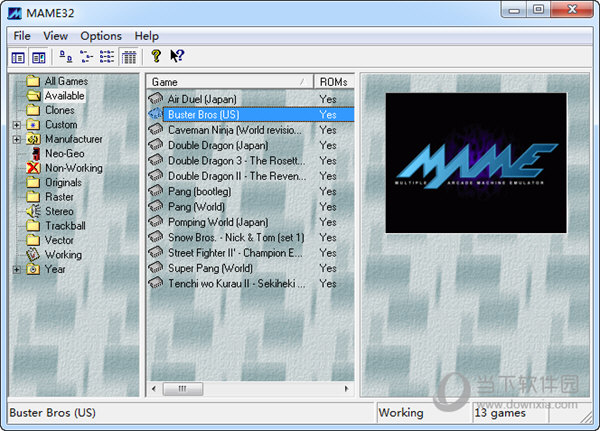Select the Stereo folder
The image size is (600, 431).
click(59, 211)
